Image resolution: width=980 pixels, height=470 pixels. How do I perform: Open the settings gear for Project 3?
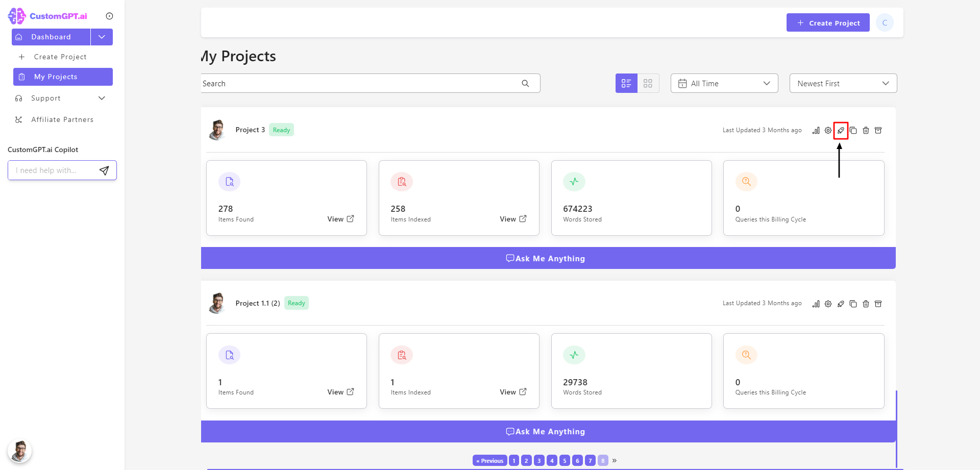click(828, 131)
